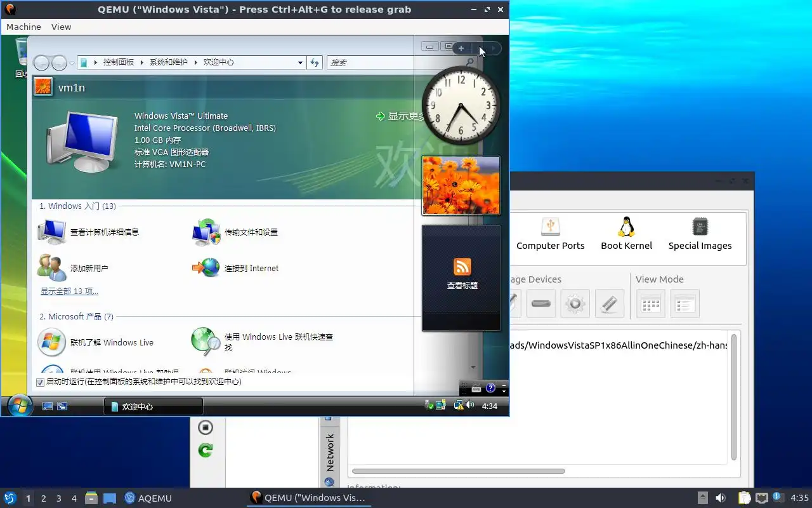Click the Vista volume tray icon
The width and height of the screenshot is (812, 508).
[469, 405]
